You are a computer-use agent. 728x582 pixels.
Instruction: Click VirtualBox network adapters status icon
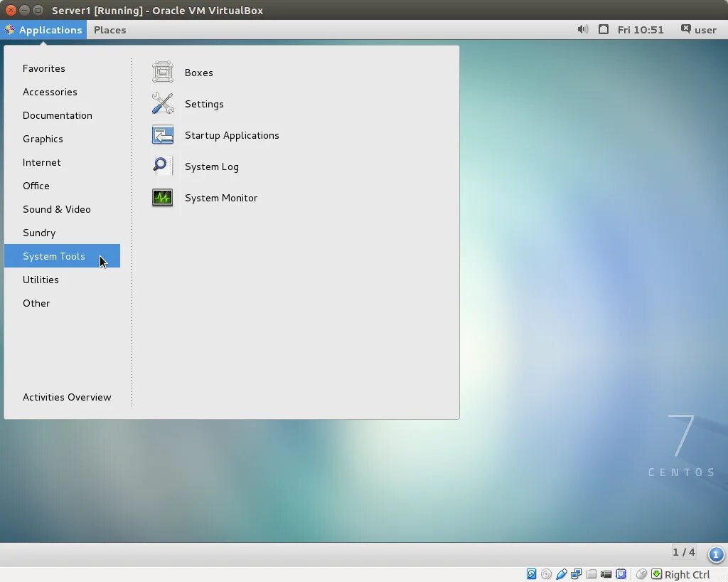(x=576, y=574)
